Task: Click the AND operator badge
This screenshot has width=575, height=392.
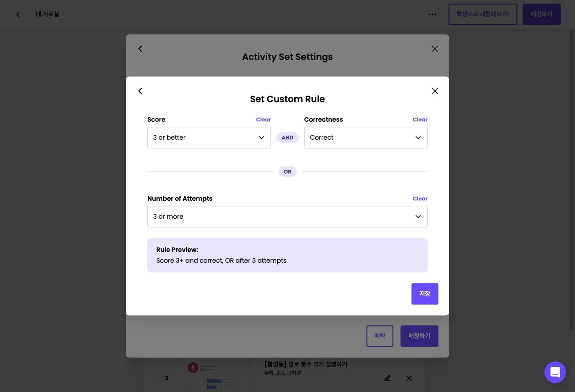Action: [x=287, y=137]
